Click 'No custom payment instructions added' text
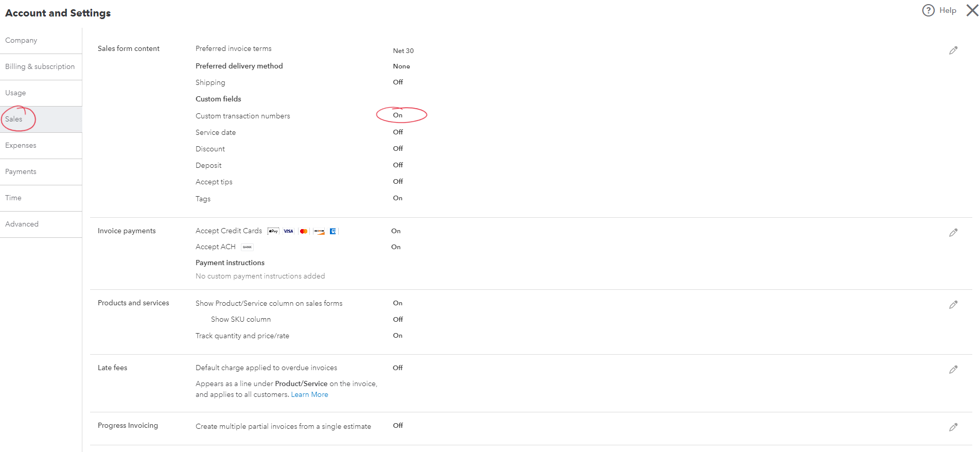This screenshot has height=452, width=980. point(260,276)
